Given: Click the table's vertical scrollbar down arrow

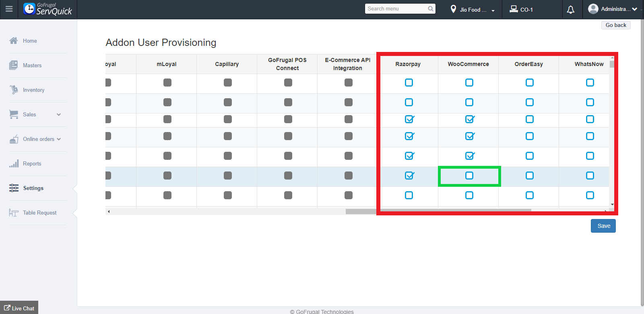Looking at the screenshot, I should [612, 205].
